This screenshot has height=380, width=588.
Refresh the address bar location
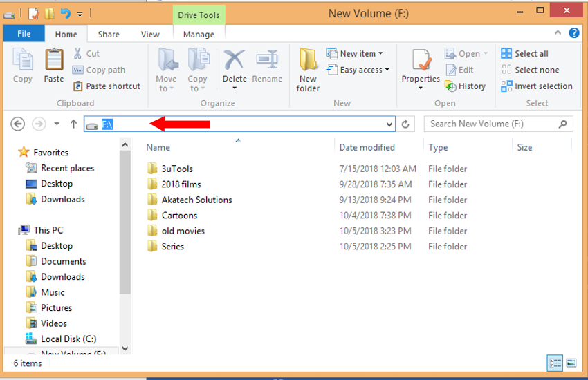point(405,124)
